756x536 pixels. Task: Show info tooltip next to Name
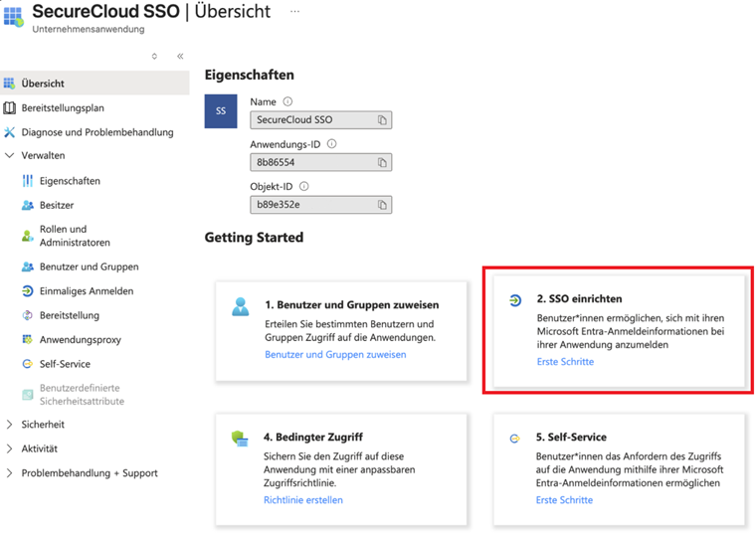pos(287,101)
